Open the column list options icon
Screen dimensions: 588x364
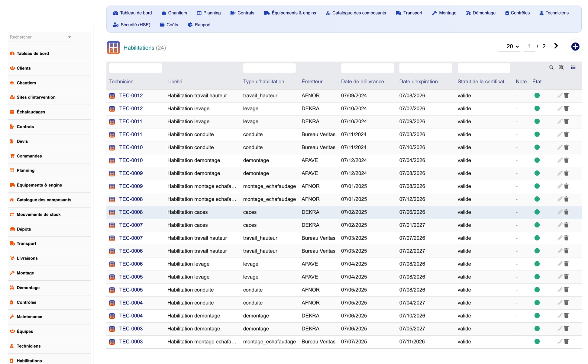[573, 67]
